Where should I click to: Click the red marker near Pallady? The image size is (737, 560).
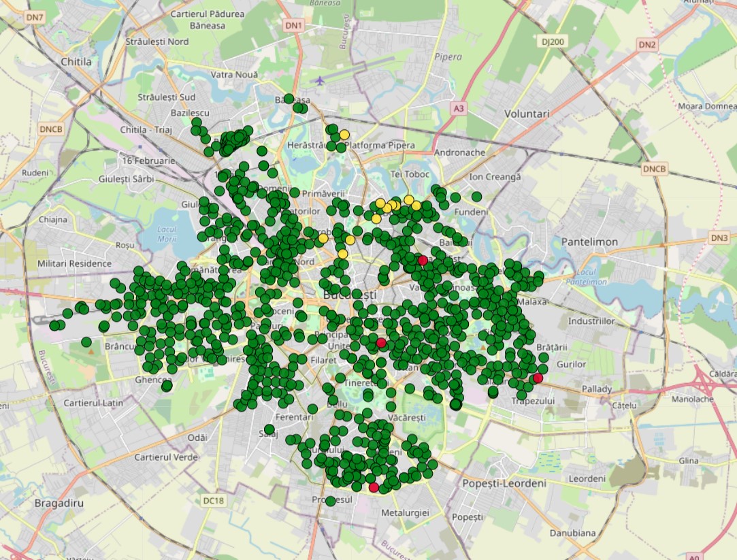[x=538, y=378]
